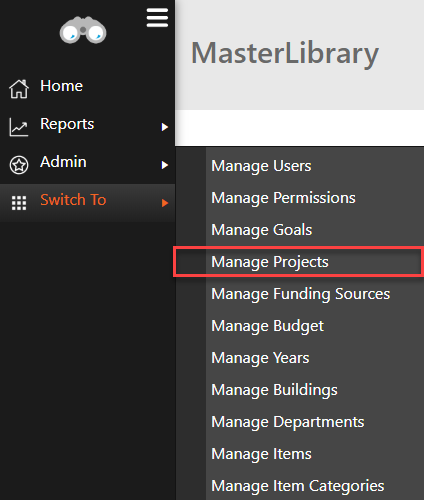The height and width of the screenshot is (500, 424).
Task: Open Manage Budget
Action: coord(267,326)
